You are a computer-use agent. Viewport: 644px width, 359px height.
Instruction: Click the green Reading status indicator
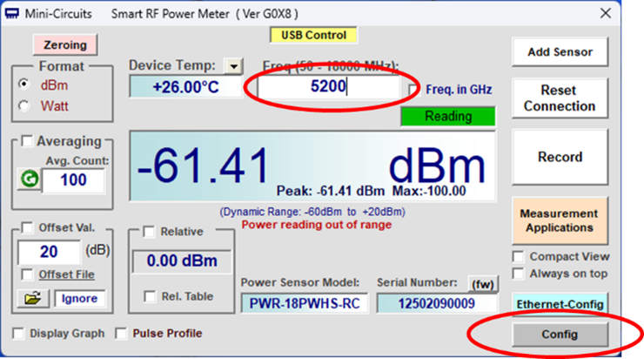(x=448, y=117)
